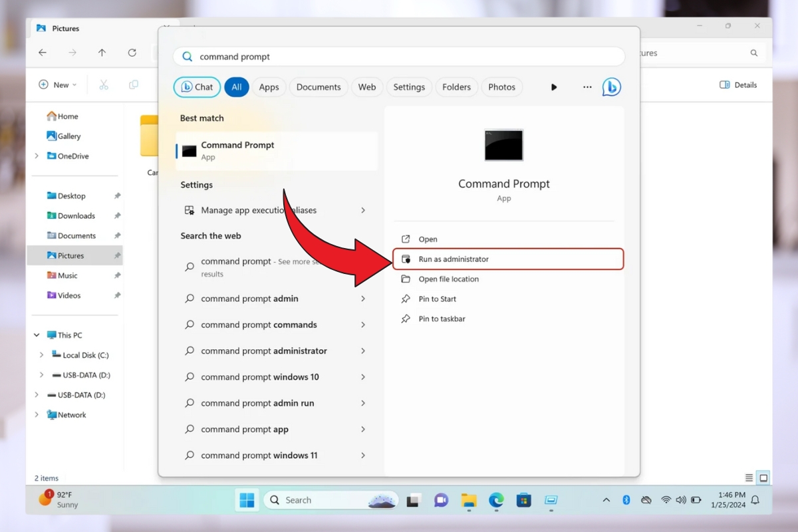Open Task View on the taskbar
Viewport: 798px width, 532px height.
(414, 500)
